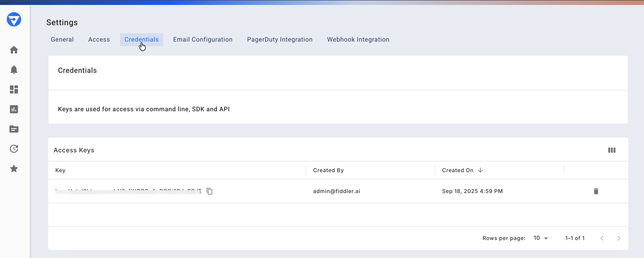Switch to PagerDuty Integration settings
The height and width of the screenshot is (258, 644).
(280, 40)
